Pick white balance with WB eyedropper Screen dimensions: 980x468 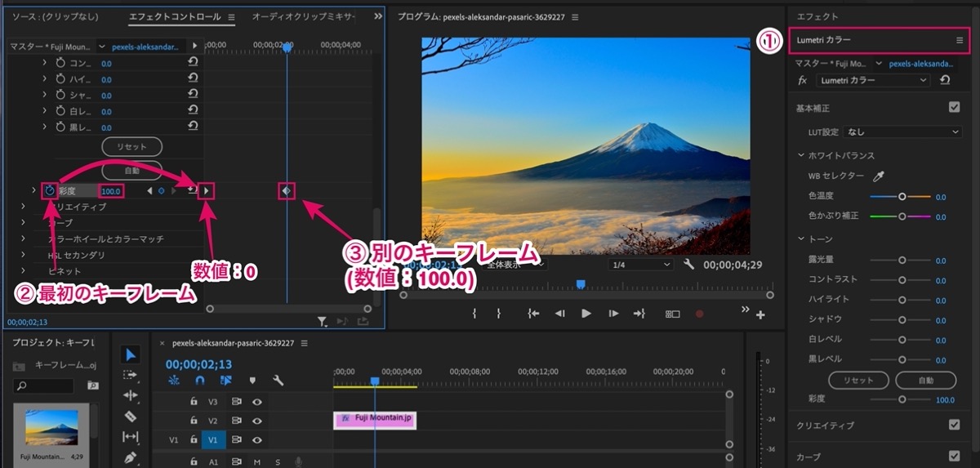pyautogui.click(x=879, y=176)
